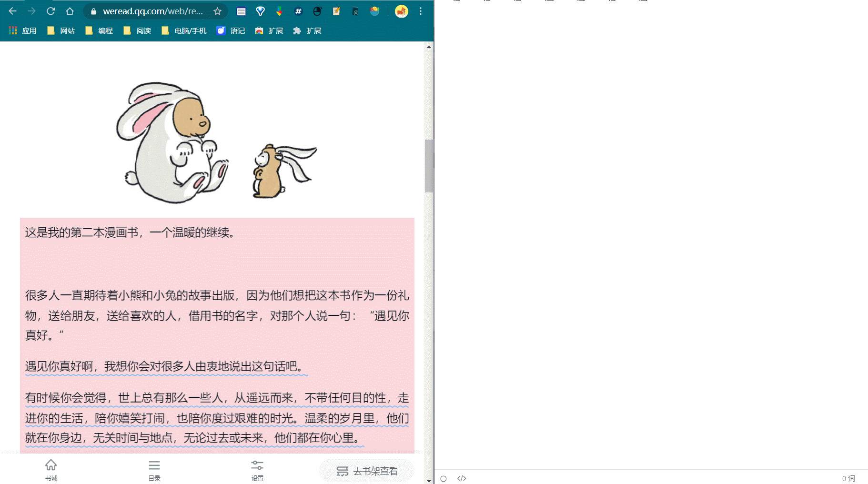Reload the WeRead page
The image size is (868, 484).
(x=51, y=11)
